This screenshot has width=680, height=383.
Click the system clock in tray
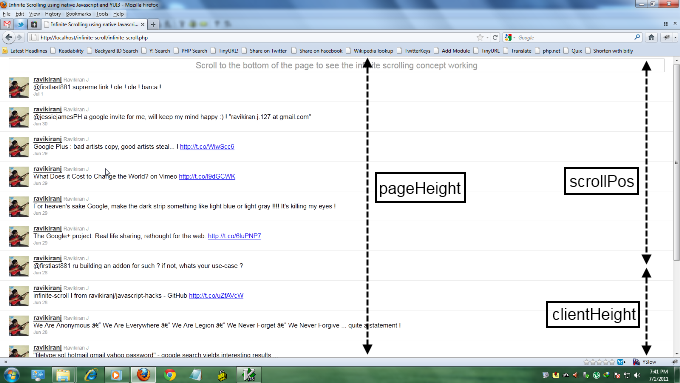(x=659, y=375)
